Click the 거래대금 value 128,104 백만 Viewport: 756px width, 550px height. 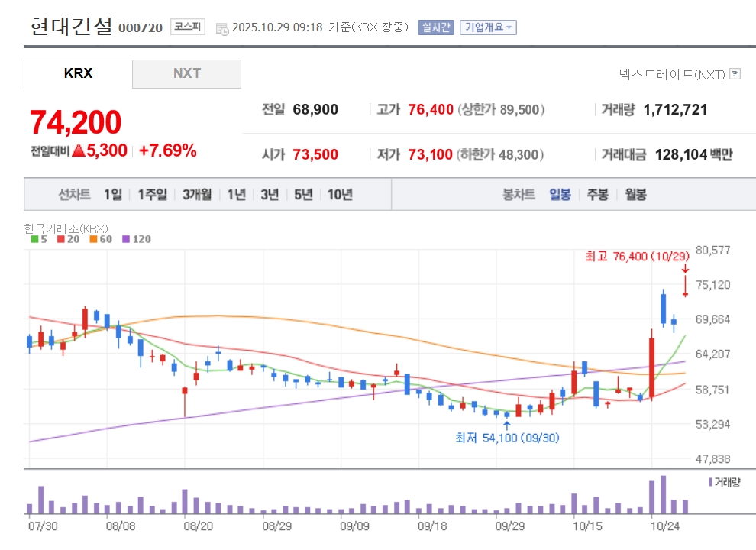[x=694, y=154]
